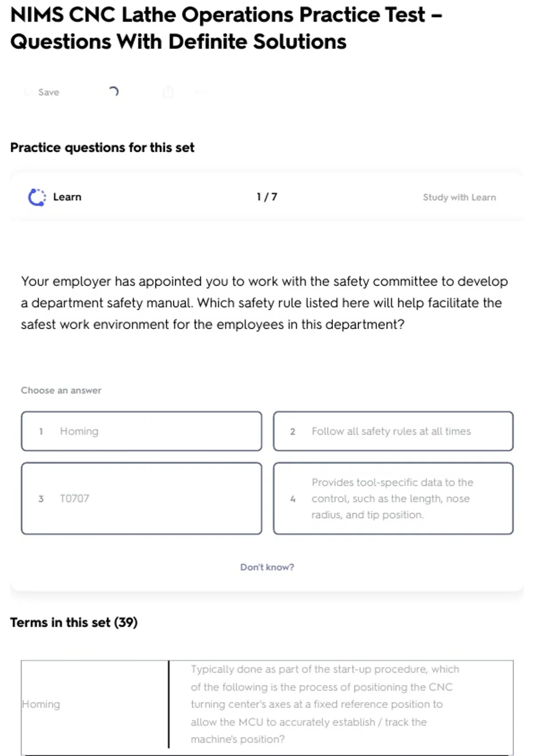Screen dimensions: 534x756
Task: Click the Don't know? link
Action: coord(267,567)
